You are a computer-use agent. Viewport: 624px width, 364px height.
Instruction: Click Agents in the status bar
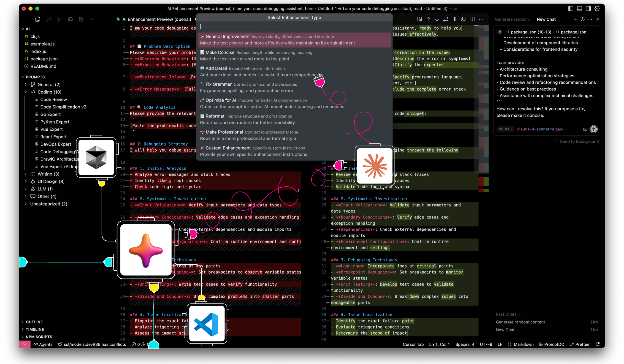point(43,344)
